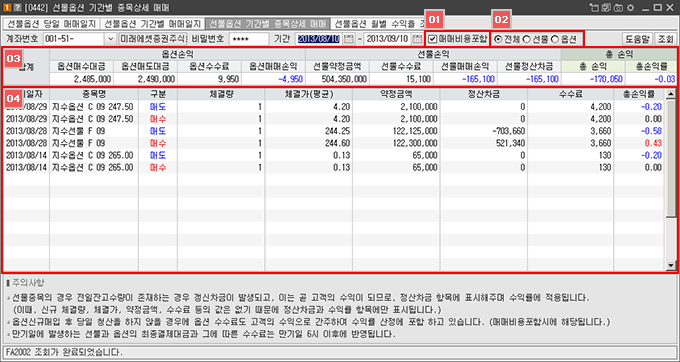
Task: Click the 약정금액 cell 122,300,000
Action: click(396, 143)
